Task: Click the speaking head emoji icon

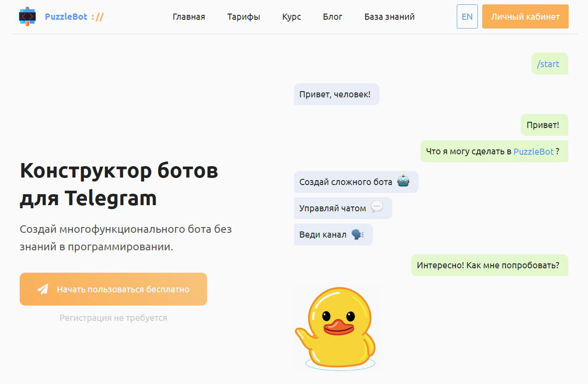Action: [x=358, y=234]
